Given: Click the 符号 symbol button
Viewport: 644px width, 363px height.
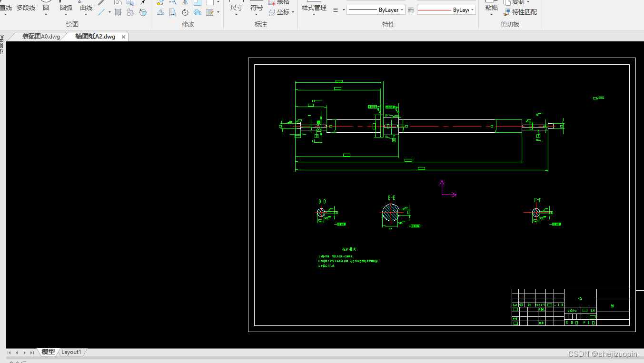Looking at the screenshot, I should [257, 8].
